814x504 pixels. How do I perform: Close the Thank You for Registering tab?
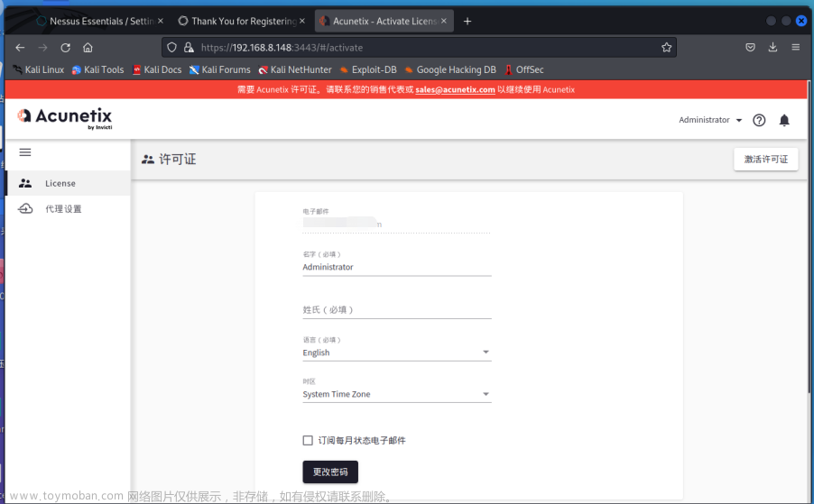[302, 21]
